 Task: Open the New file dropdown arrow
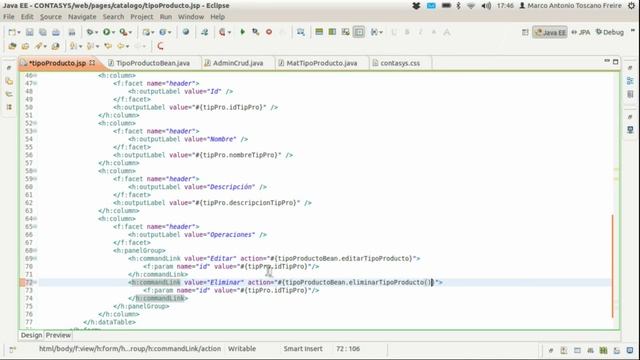tap(19, 33)
